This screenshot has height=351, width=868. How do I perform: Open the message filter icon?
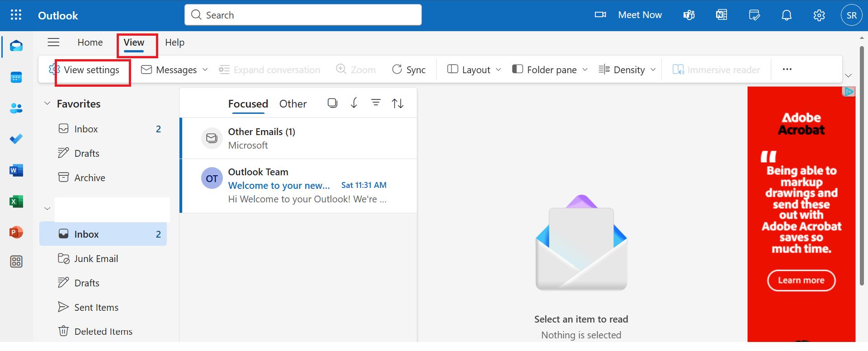376,103
